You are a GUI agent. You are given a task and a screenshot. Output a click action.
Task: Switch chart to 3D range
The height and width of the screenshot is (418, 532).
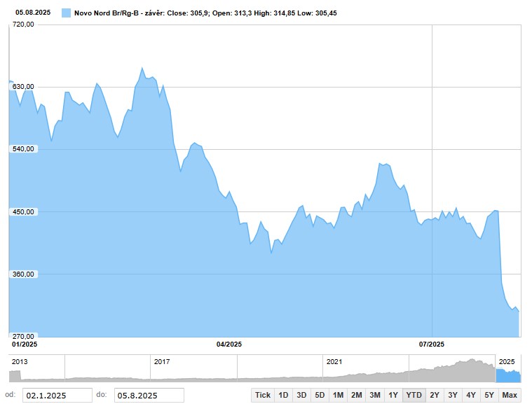coord(301,395)
